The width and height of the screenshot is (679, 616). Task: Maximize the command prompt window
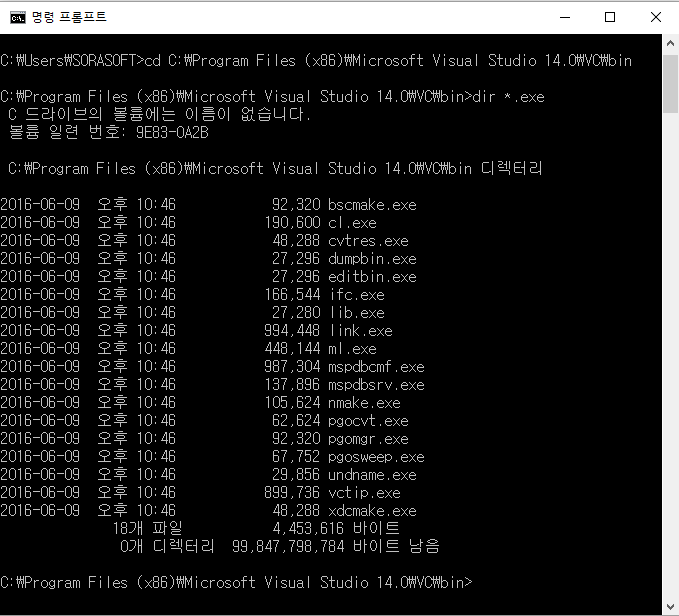click(610, 17)
